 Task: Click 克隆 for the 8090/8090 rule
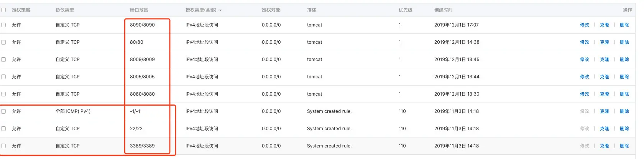click(604, 25)
